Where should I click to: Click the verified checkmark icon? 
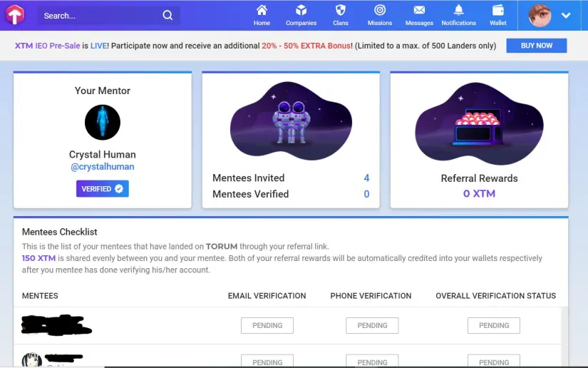click(119, 189)
